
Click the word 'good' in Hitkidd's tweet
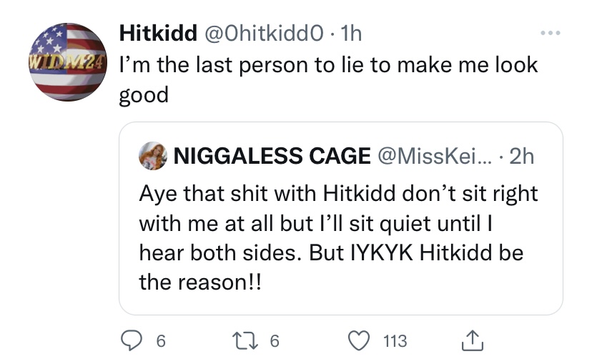click(x=144, y=95)
